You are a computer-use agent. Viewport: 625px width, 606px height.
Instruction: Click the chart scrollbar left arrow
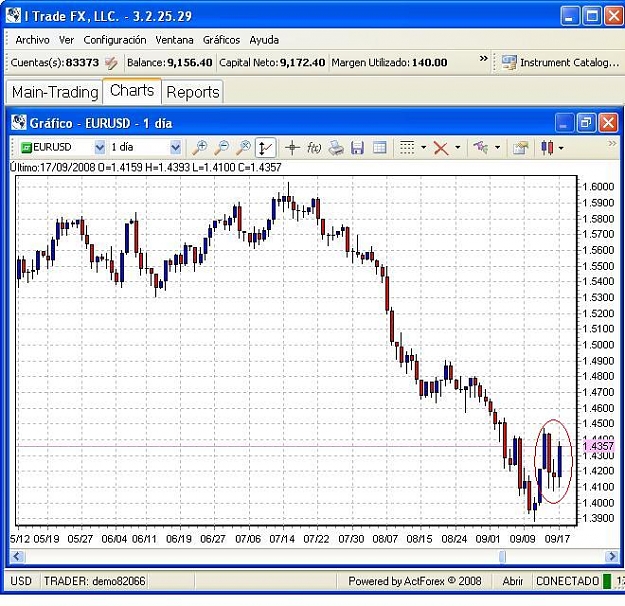17,556
